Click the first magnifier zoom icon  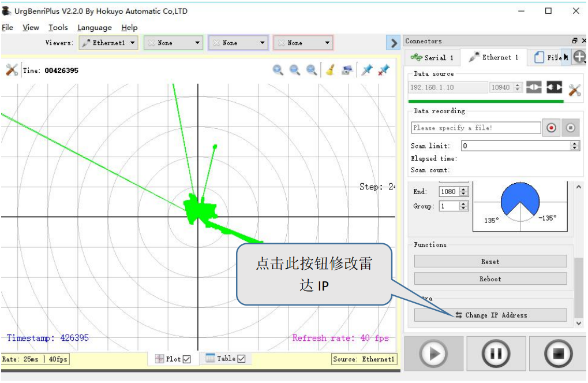278,70
